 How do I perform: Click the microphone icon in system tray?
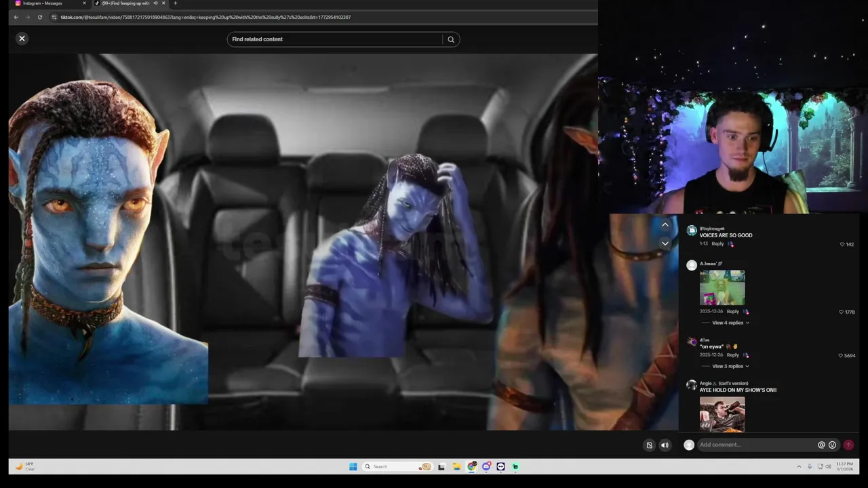[810, 466]
